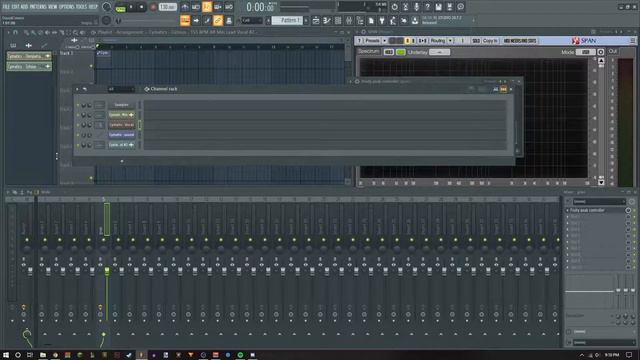Click the Cymatics Vocal channel button
The image size is (640, 360).
(x=122, y=125)
